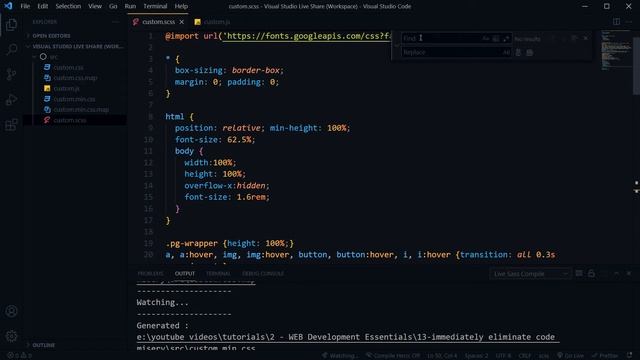Toggle Use Regular Expression in Find box
The width and height of the screenshot is (640, 360).
tap(506, 38)
